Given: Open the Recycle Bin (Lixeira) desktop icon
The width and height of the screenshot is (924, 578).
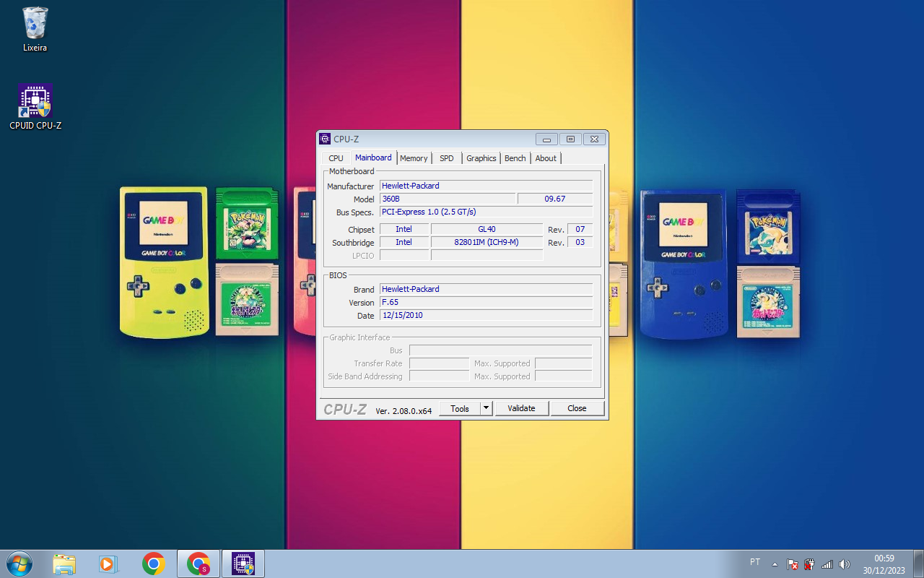Looking at the screenshot, I should point(35,30).
